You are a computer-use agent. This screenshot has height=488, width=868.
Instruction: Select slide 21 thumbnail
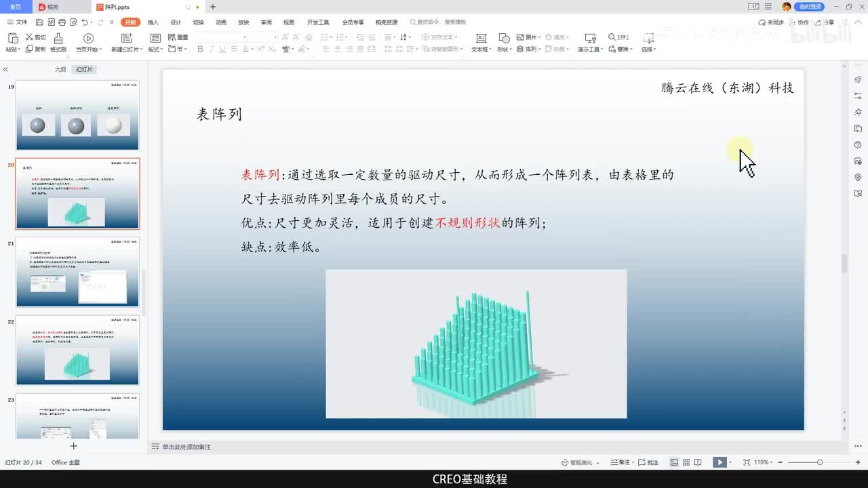tap(77, 272)
